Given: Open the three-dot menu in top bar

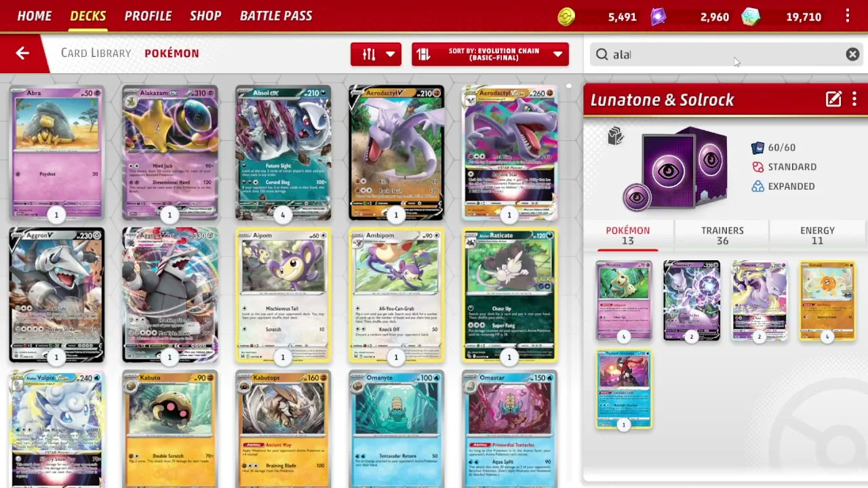Looking at the screenshot, I should tap(848, 16).
